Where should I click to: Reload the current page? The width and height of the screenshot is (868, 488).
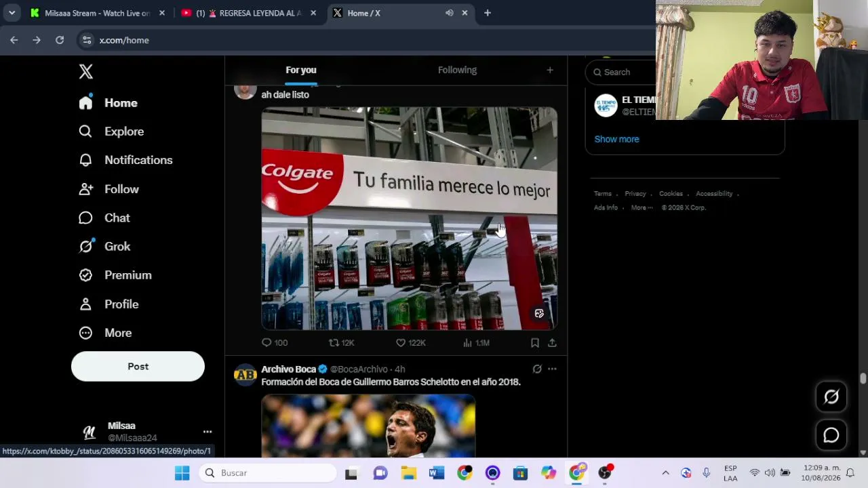pos(60,40)
